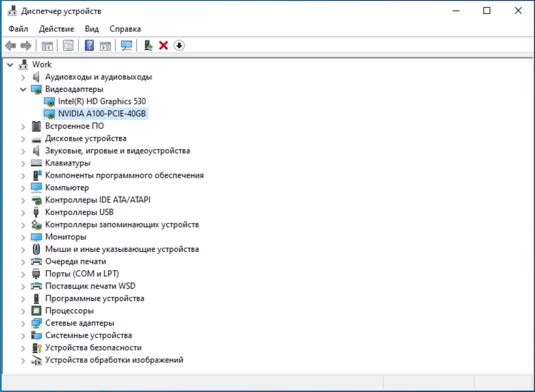Toggle the console tree pane toolbar icon

point(47,45)
